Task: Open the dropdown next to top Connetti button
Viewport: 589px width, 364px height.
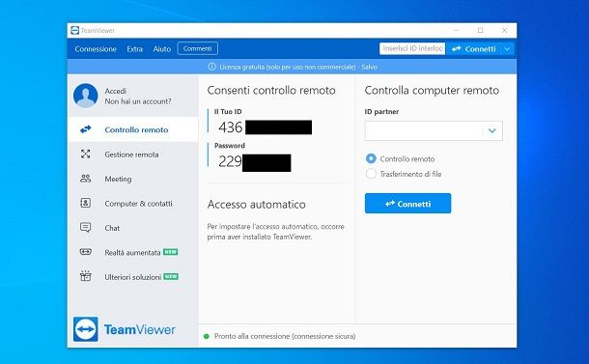Action: 507,49
